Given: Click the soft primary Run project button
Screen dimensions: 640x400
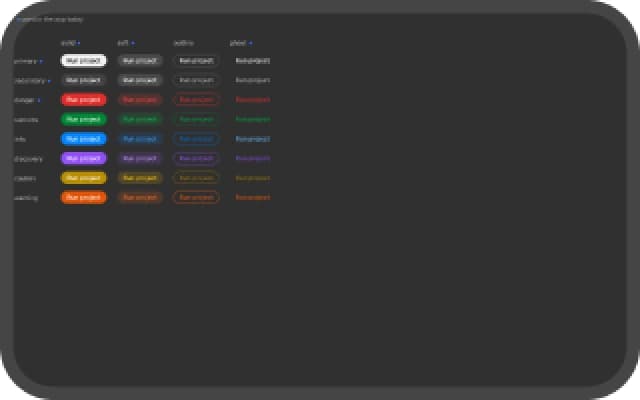Looking at the screenshot, I should point(140,60).
